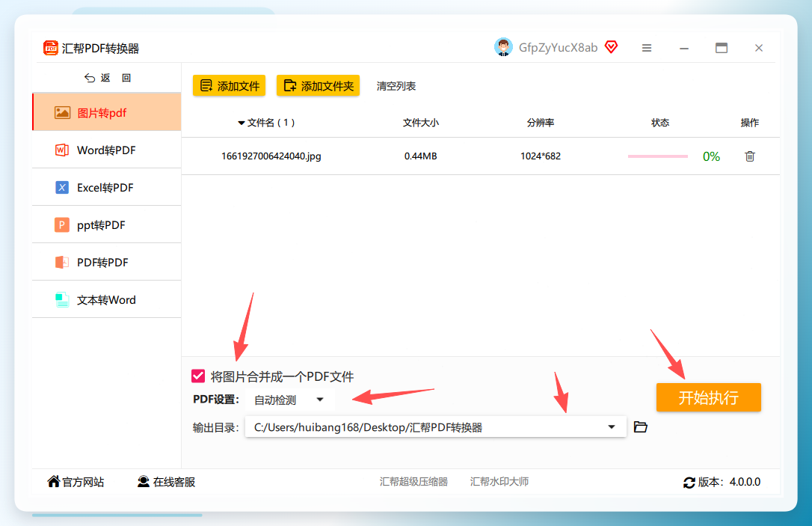Screen dimensions: 812x526
Task: Open 汇帮水印大师 link
Action: click(499, 481)
